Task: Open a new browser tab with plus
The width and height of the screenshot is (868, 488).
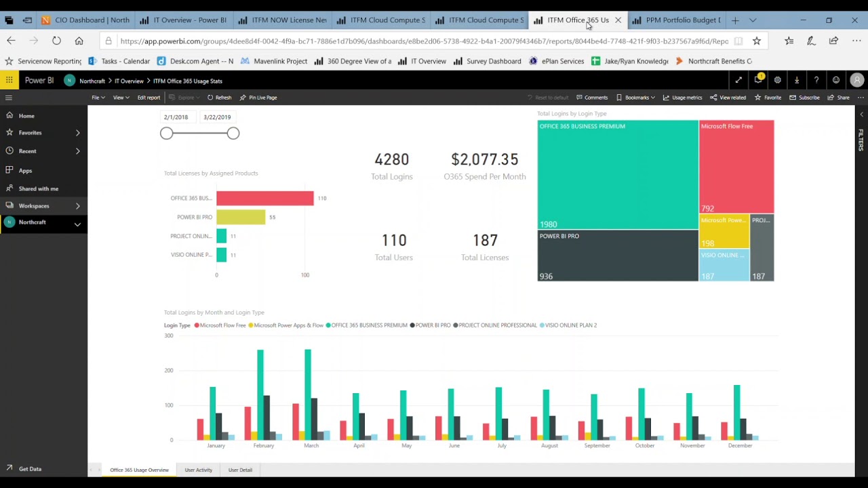Action: pyautogui.click(x=735, y=20)
